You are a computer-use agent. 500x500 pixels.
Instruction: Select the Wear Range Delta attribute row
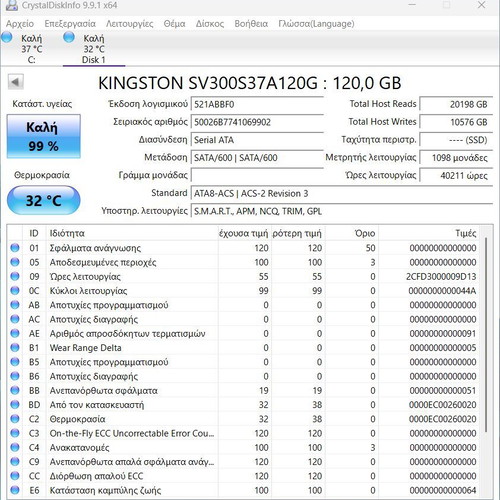click(243, 348)
